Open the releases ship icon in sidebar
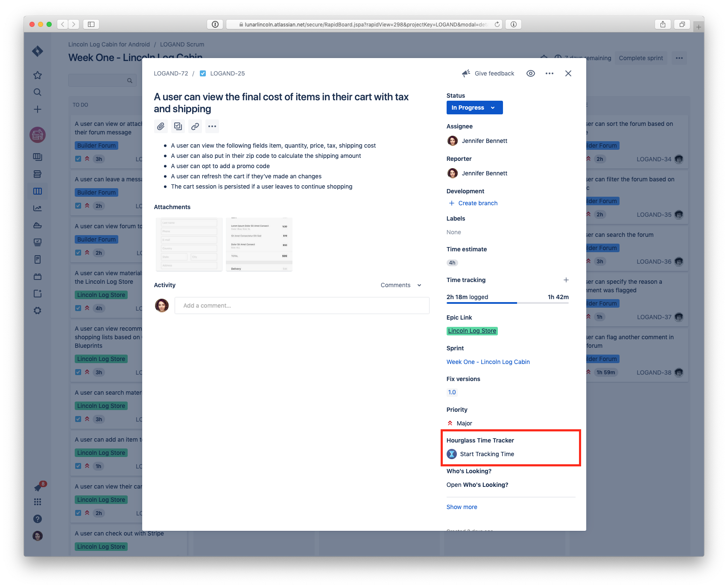The width and height of the screenshot is (728, 588). point(38,225)
